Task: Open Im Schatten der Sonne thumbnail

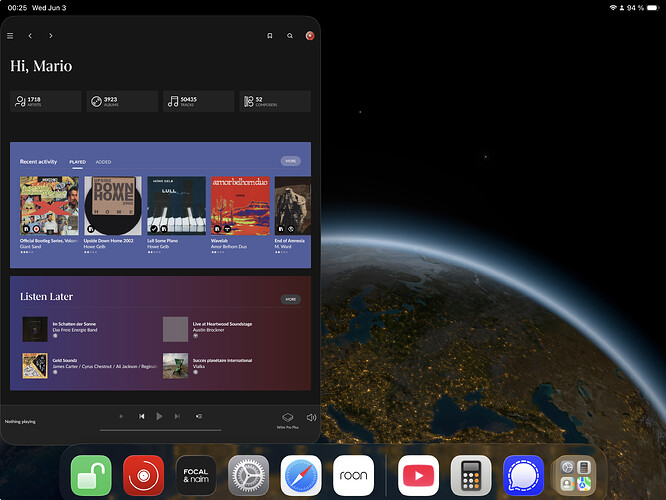Action: coord(35,329)
